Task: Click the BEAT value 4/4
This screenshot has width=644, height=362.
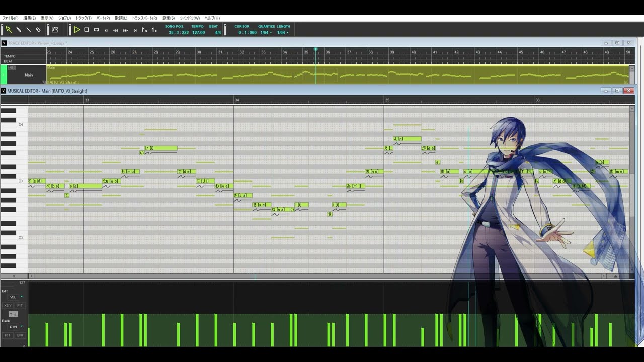Action: (218, 33)
